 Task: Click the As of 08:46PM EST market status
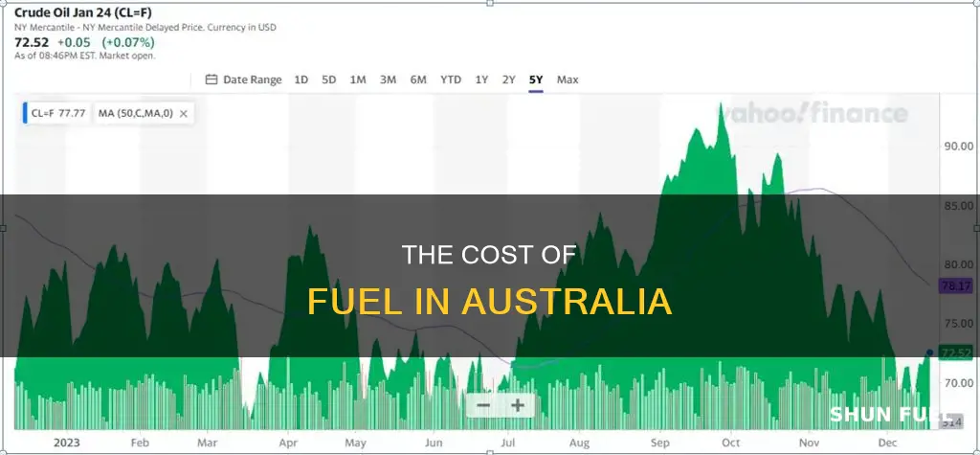[x=85, y=56]
